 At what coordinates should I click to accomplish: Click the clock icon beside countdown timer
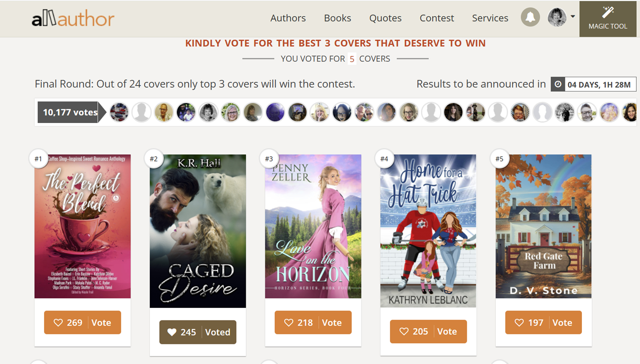pos(558,84)
